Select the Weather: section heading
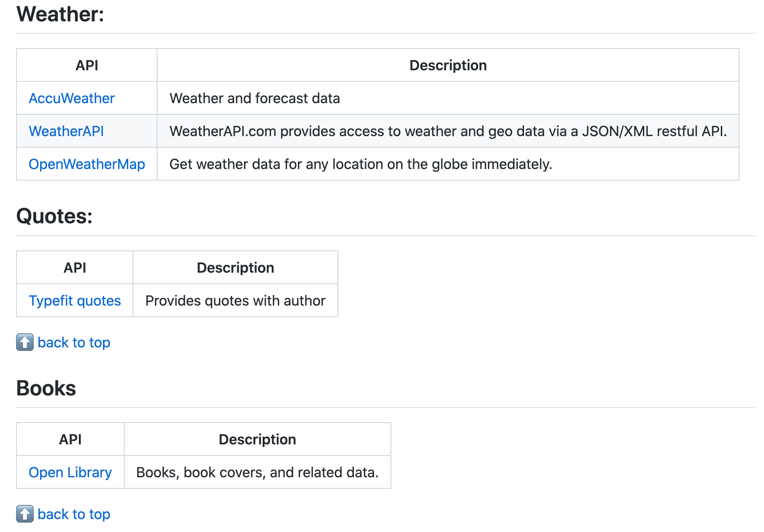764x532 pixels. coord(60,14)
